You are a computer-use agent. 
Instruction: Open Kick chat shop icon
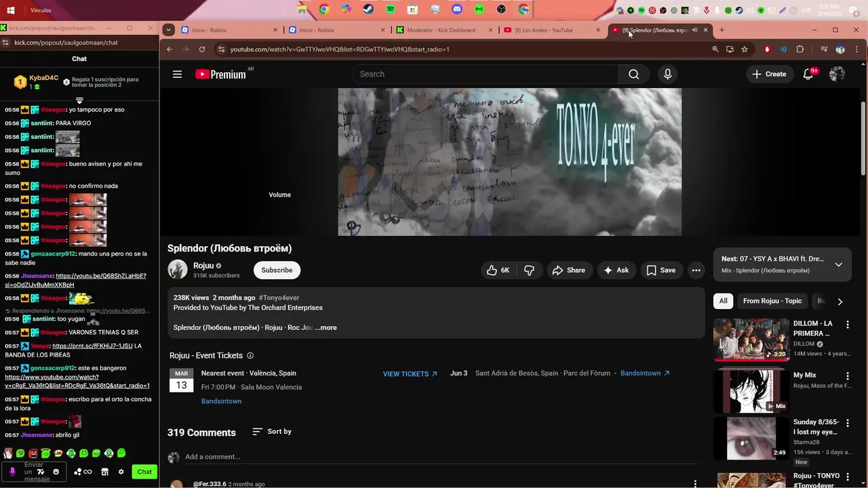click(105, 472)
